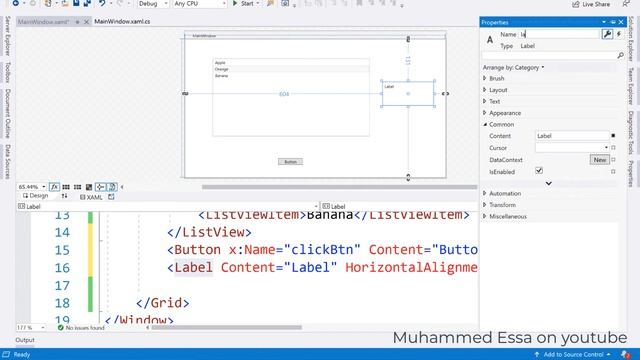Click the Save icon in the toolbar
This screenshot has width=640, height=360.
(x=76, y=3)
